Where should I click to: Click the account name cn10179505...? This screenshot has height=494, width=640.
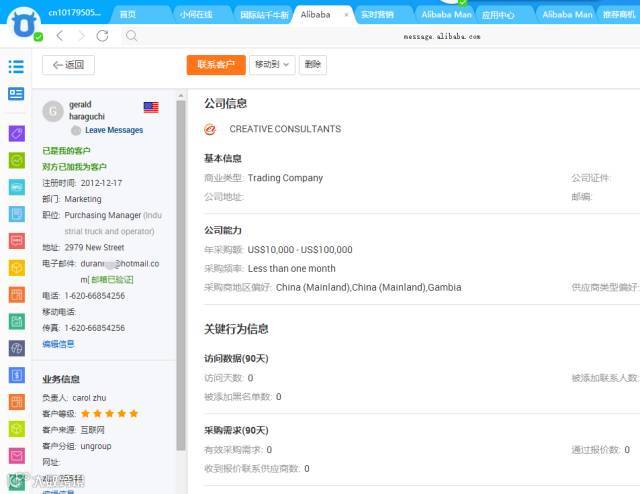[74, 13]
